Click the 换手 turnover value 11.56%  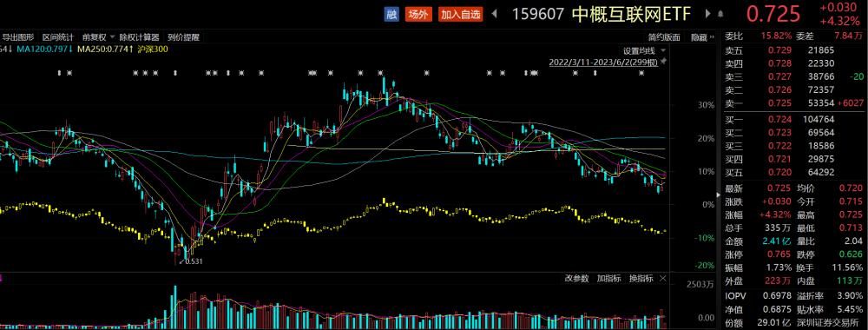[x=848, y=268]
